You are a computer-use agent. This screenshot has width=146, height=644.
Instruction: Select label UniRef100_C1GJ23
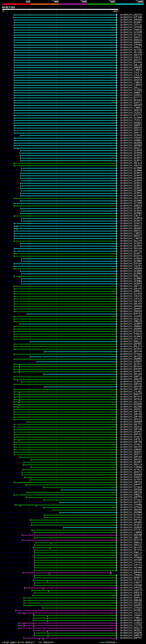(x=131, y=613)
